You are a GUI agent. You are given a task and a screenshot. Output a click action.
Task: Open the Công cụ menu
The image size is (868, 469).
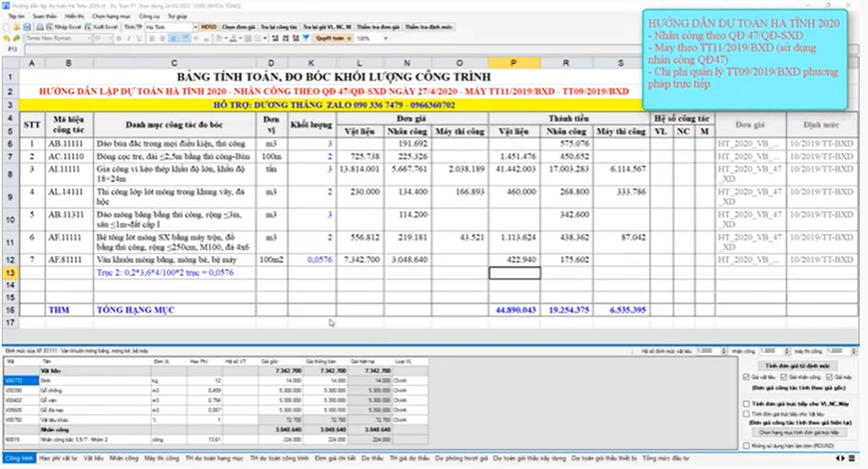tap(149, 16)
